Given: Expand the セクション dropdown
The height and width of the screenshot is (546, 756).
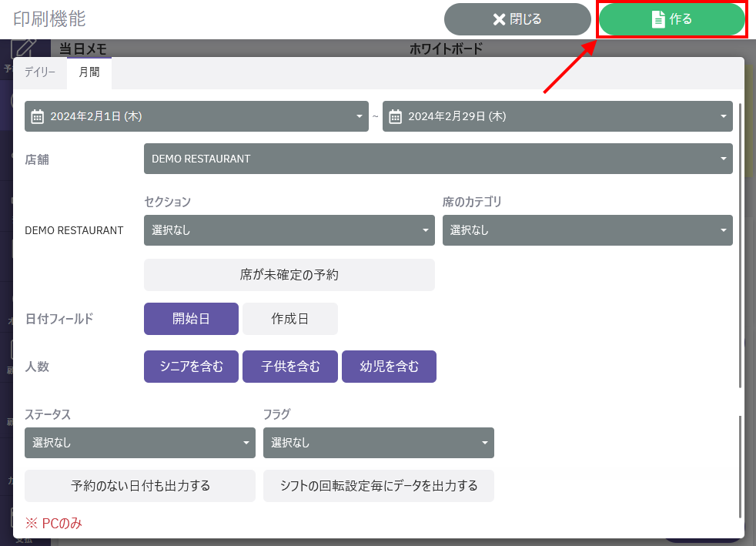Looking at the screenshot, I should [289, 230].
